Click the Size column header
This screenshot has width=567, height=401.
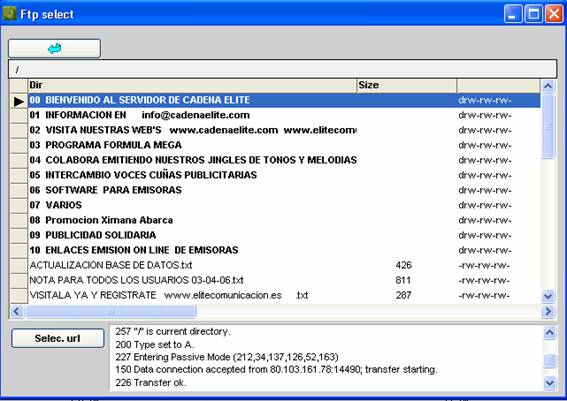click(406, 85)
